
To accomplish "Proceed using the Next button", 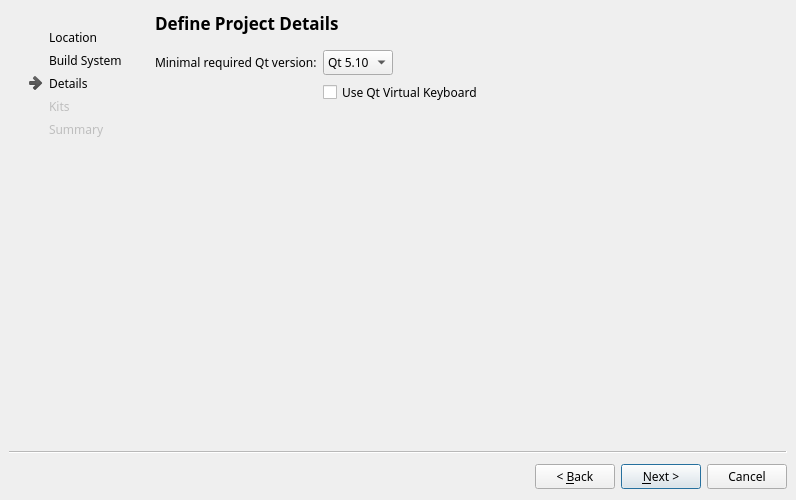I will pos(660,477).
